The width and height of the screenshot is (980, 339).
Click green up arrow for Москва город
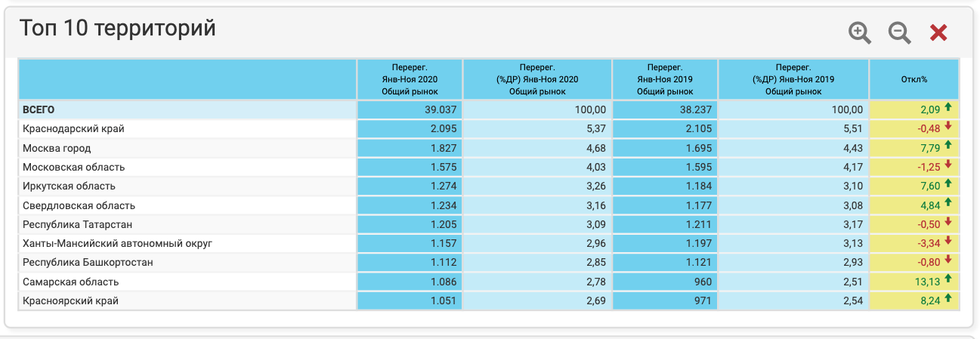(x=948, y=147)
